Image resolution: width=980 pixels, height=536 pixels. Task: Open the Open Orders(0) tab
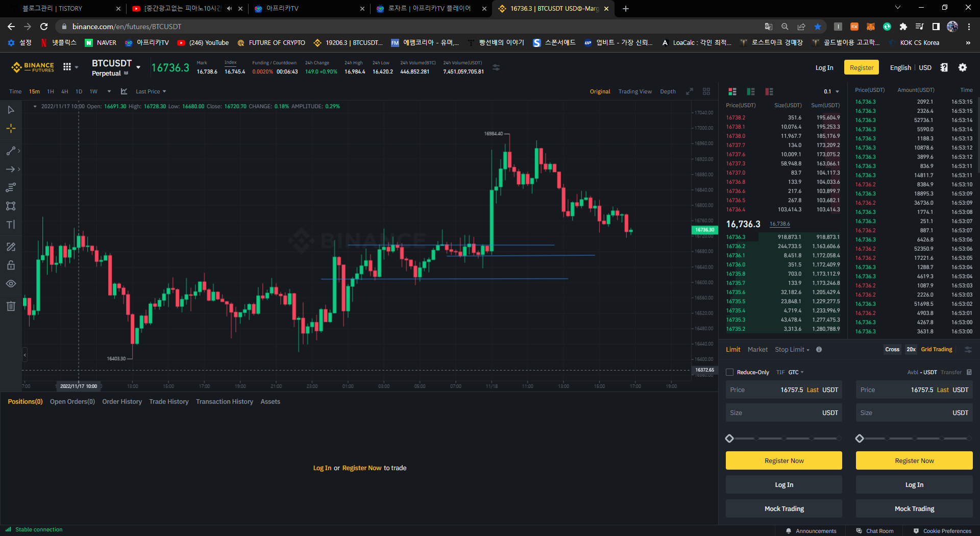tap(72, 402)
